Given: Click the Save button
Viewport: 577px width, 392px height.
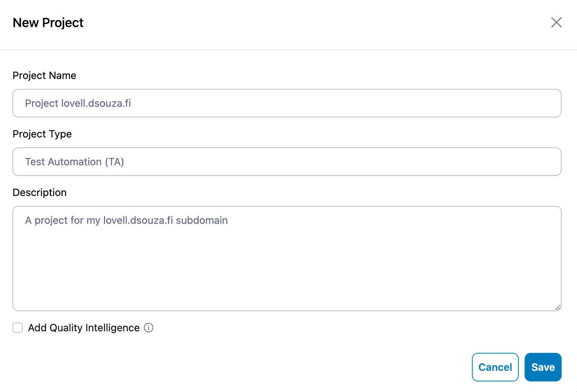Looking at the screenshot, I should coord(543,367).
